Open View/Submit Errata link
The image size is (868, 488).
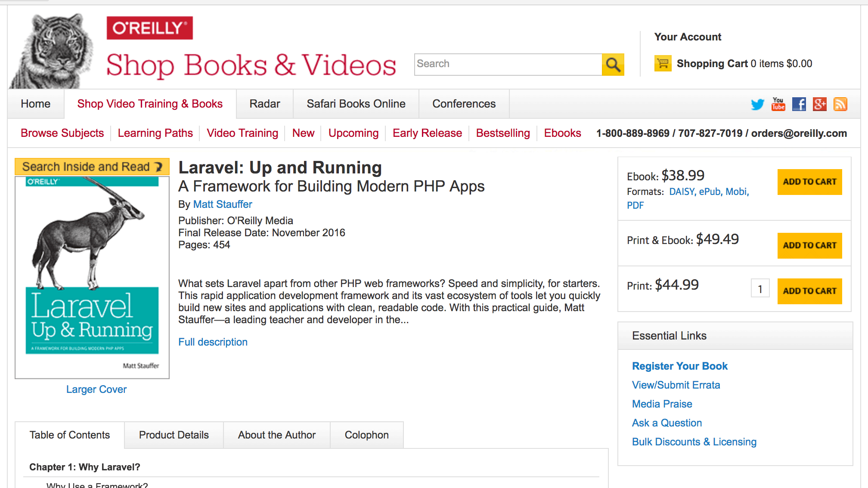(676, 385)
